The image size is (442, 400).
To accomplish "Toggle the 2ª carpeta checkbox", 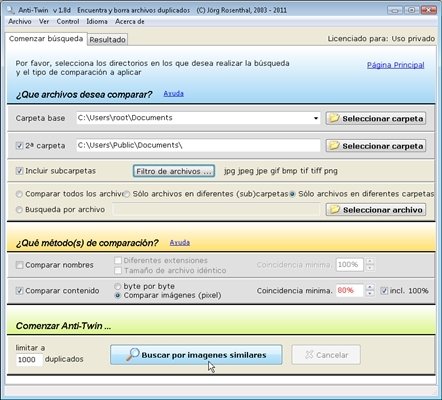I will coord(19,146).
